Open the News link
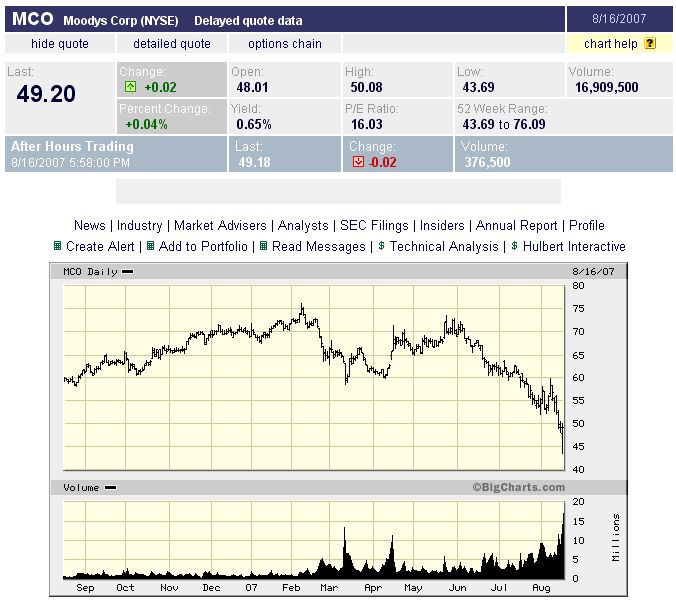 click(x=90, y=225)
